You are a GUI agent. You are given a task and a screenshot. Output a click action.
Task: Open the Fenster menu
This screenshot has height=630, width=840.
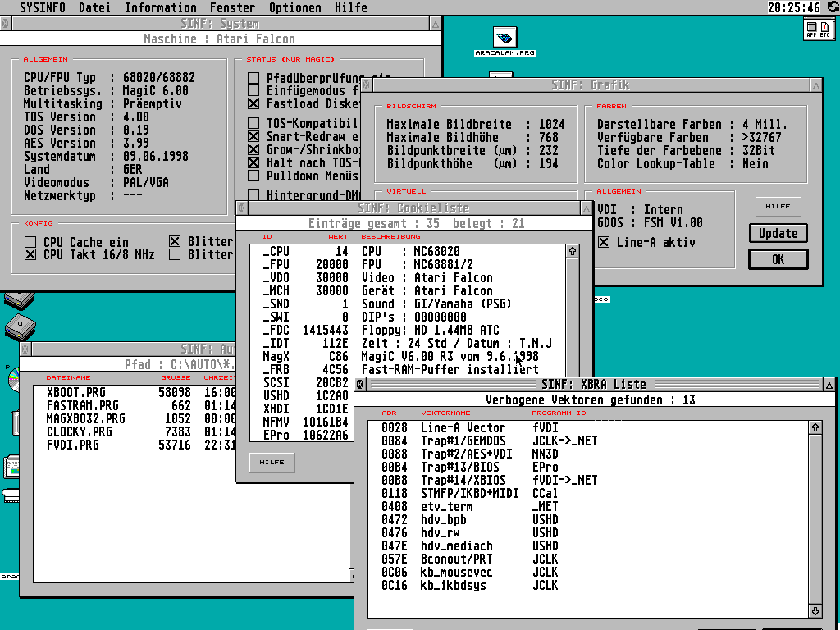[x=232, y=7]
